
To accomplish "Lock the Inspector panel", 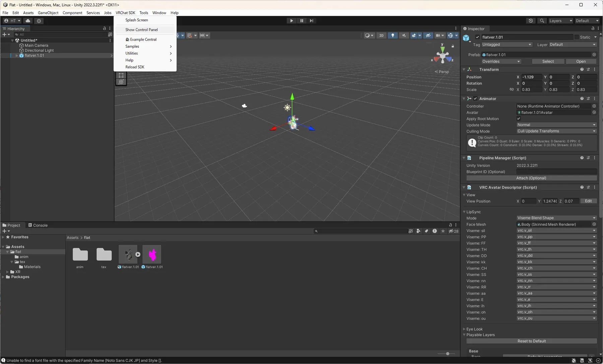I will coord(593,29).
